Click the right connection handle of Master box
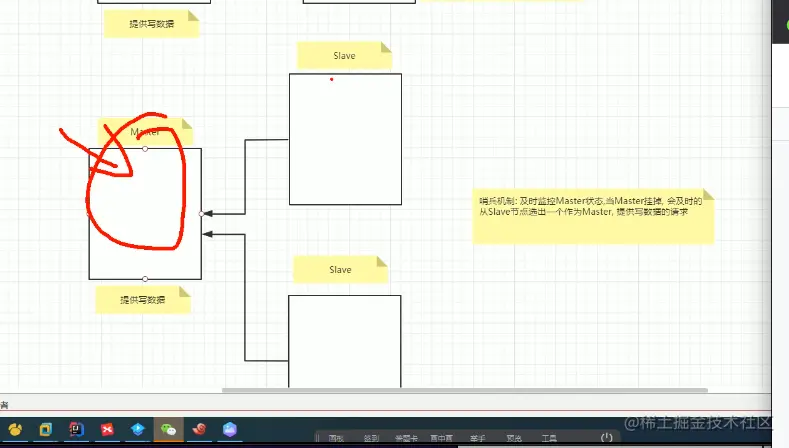The height and width of the screenshot is (448, 789). click(202, 214)
